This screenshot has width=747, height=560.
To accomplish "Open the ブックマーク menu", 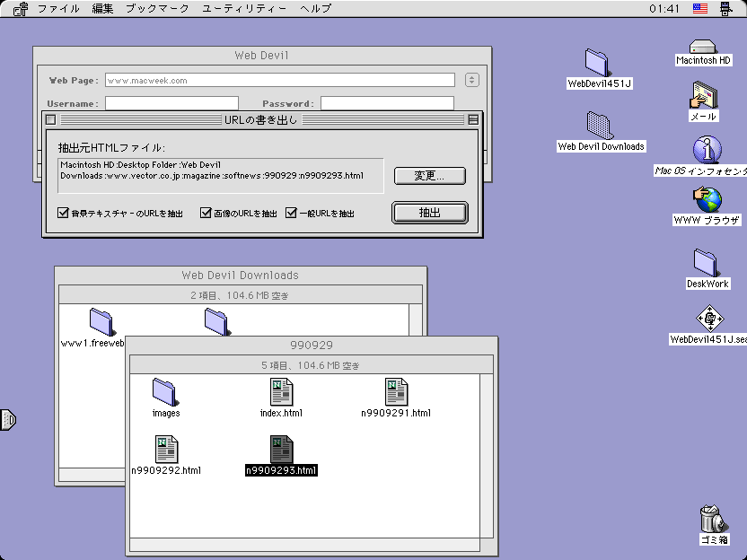I will (x=157, y=9).
